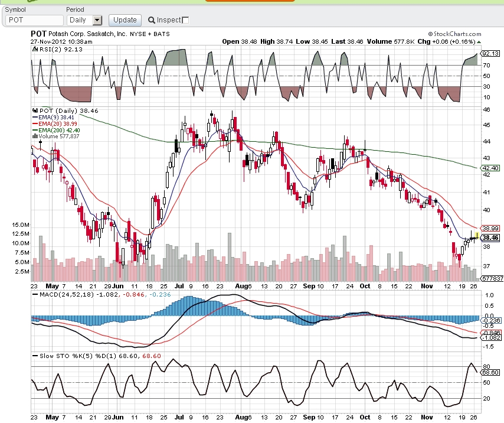Screen dimensions: 504x423
Task: Click the Update button
Action: point(125,20)
